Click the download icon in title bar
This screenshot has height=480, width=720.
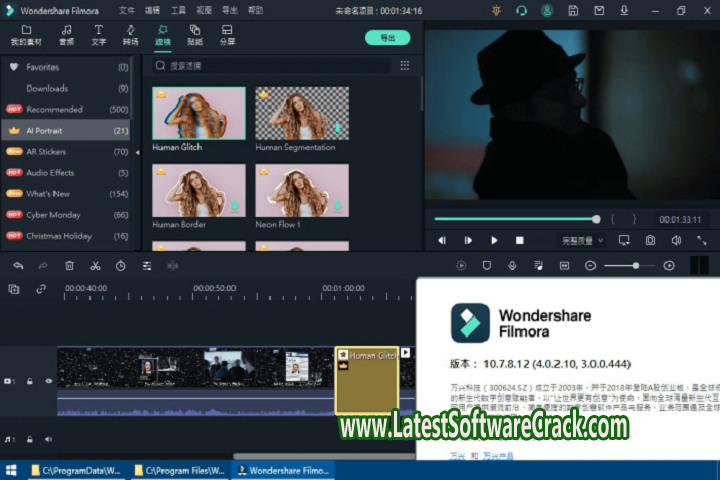624,11
